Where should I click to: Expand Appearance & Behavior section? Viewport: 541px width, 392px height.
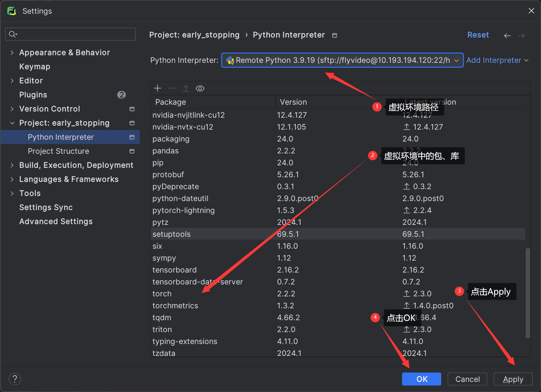[12, 53]
